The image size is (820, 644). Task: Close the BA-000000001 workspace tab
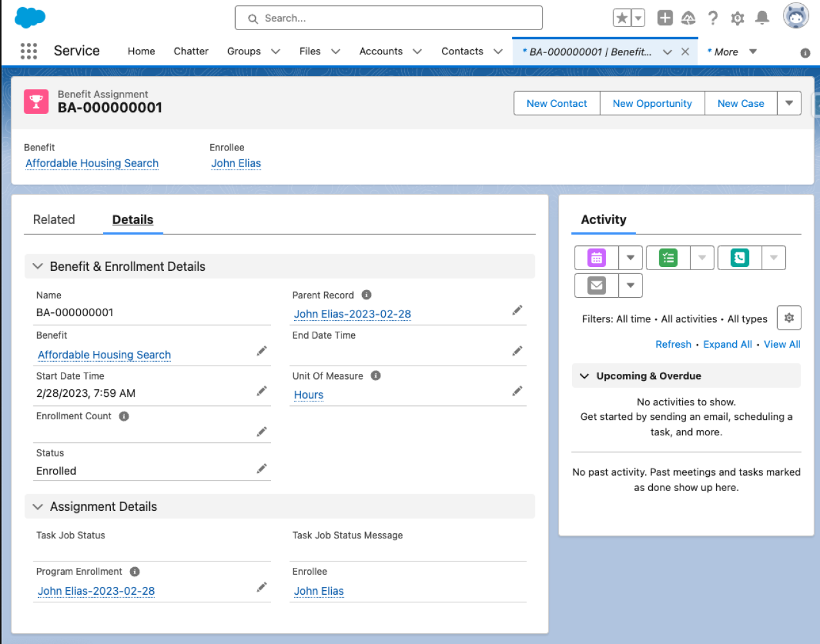(x=685, y=52)
